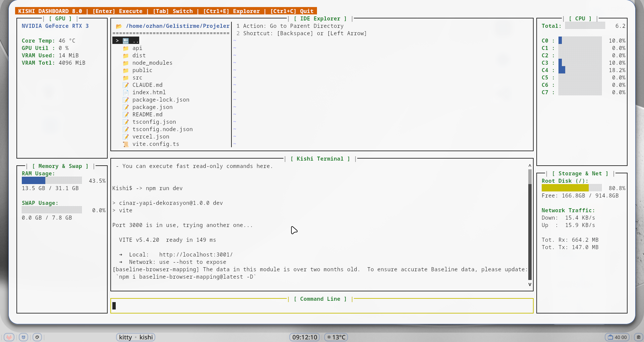The width and height of the screenshot is (644, 342).
Task: Click the 'VITE v5.4.20' line
Action: (168, 240)
